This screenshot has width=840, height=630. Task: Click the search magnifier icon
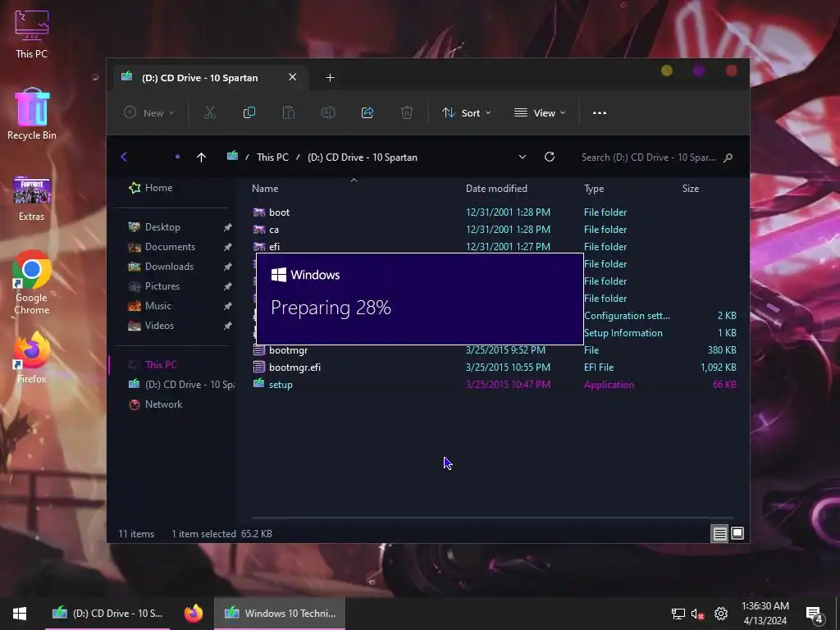[x=728, y=157]
